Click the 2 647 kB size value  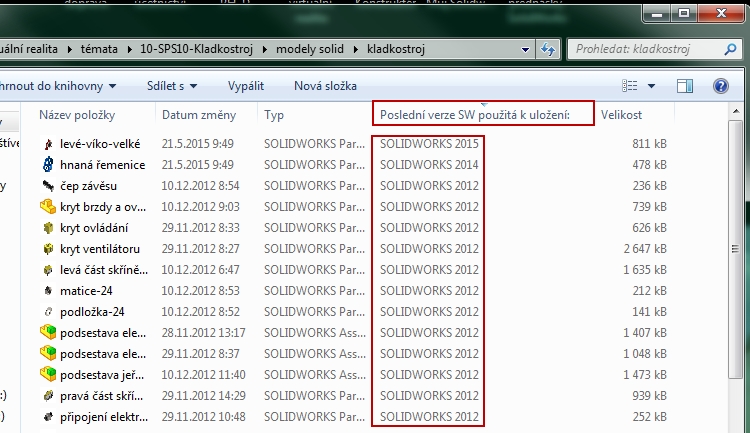tap(645, 249)
